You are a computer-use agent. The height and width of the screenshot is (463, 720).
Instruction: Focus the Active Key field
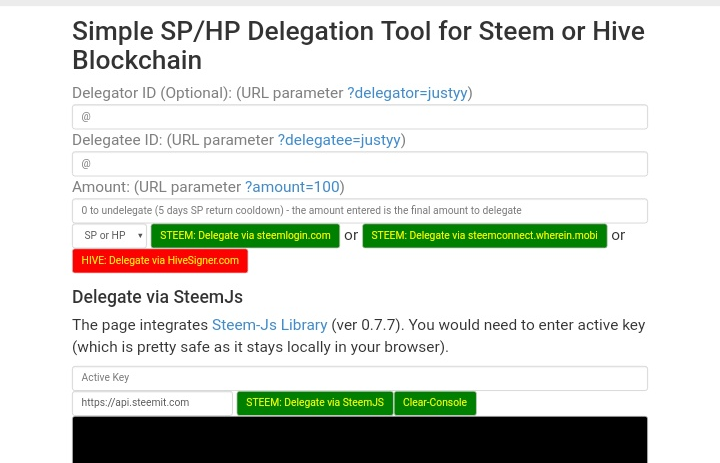pos(359,378)
